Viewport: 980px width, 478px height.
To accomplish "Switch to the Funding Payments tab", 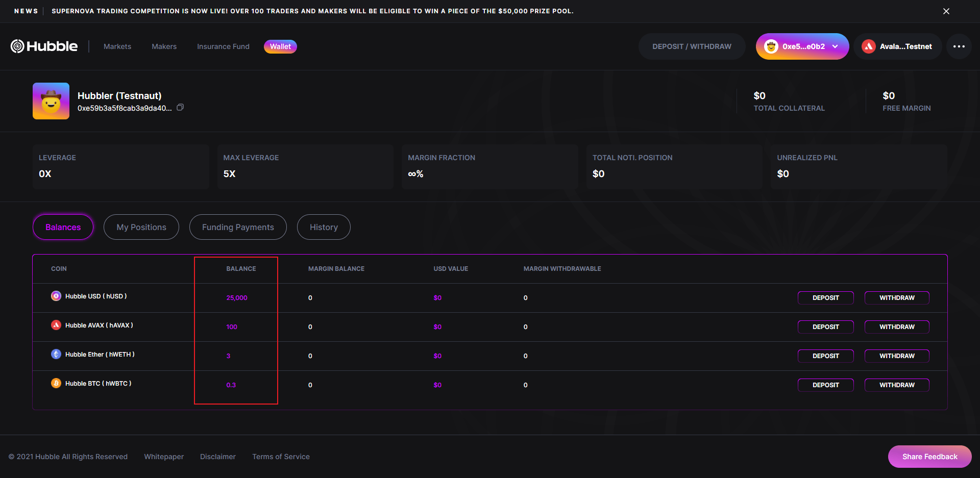I will coord(238,227).
